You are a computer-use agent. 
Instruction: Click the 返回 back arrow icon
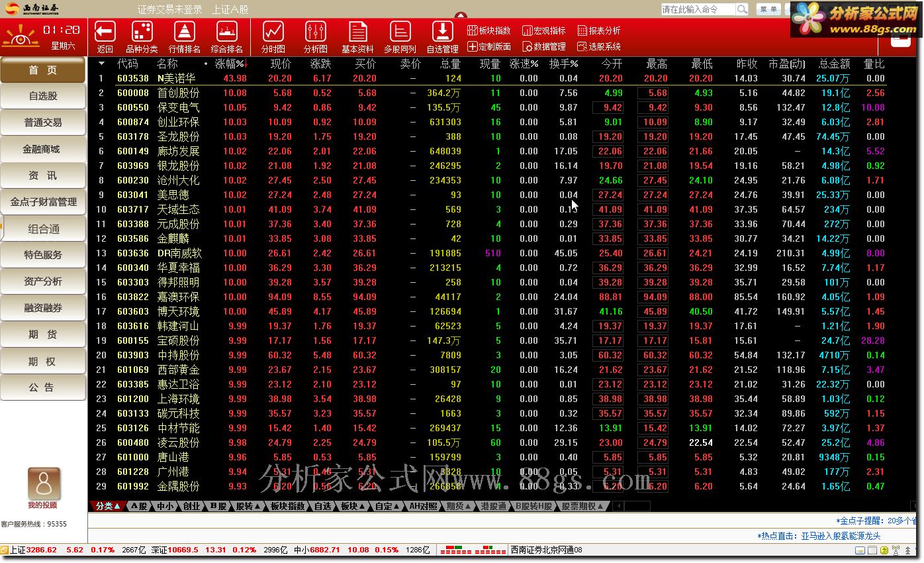click(x=105, y=32)
